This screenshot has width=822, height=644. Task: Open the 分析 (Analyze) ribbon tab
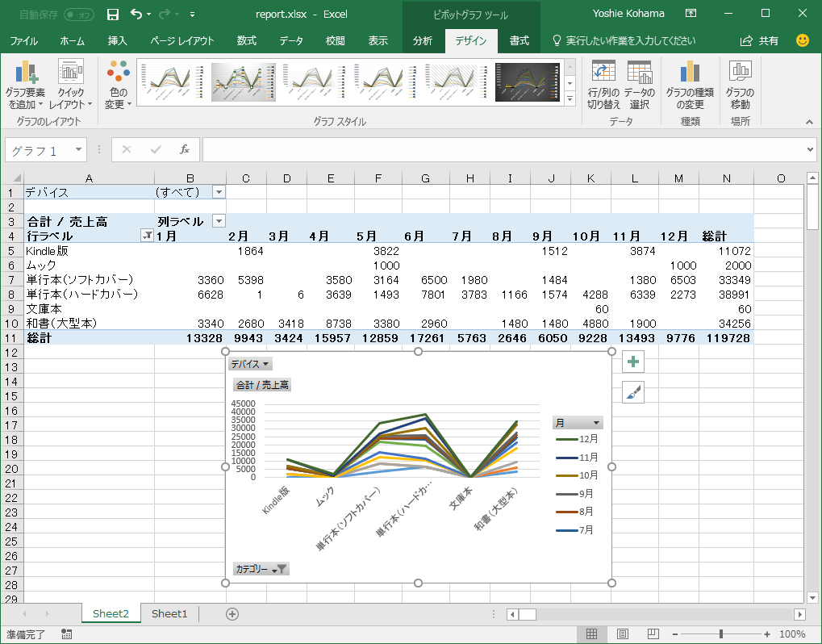point(422,41)
